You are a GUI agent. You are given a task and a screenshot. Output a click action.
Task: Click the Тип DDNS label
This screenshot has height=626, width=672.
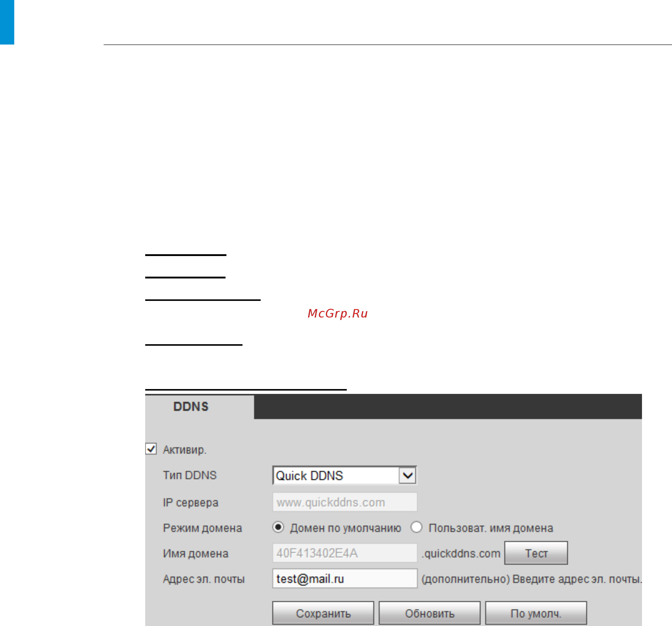coord(190,475)
